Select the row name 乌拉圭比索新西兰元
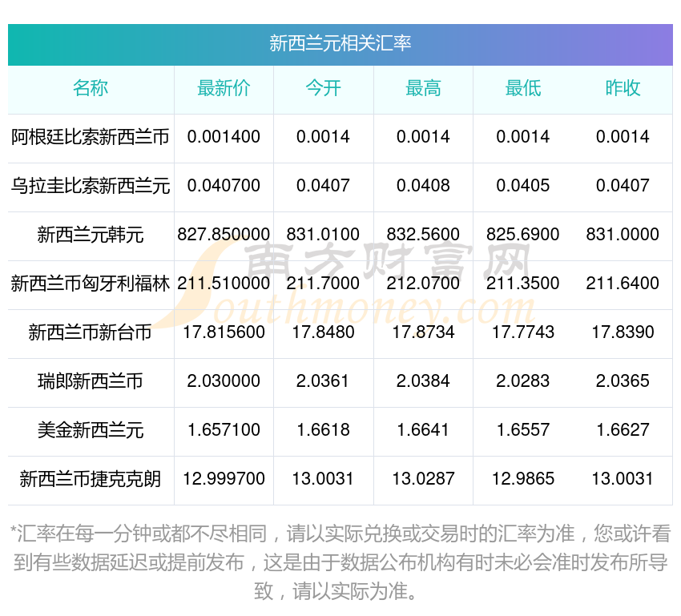 point(91,186)
